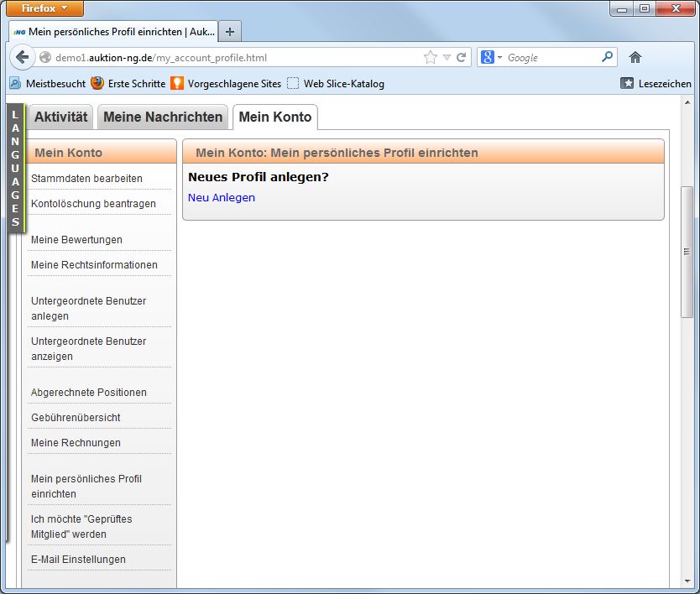The width and height of the screenshot is (700, 594).
Task: Click the globe site identity icon
Action: click(x=45, y=58)
